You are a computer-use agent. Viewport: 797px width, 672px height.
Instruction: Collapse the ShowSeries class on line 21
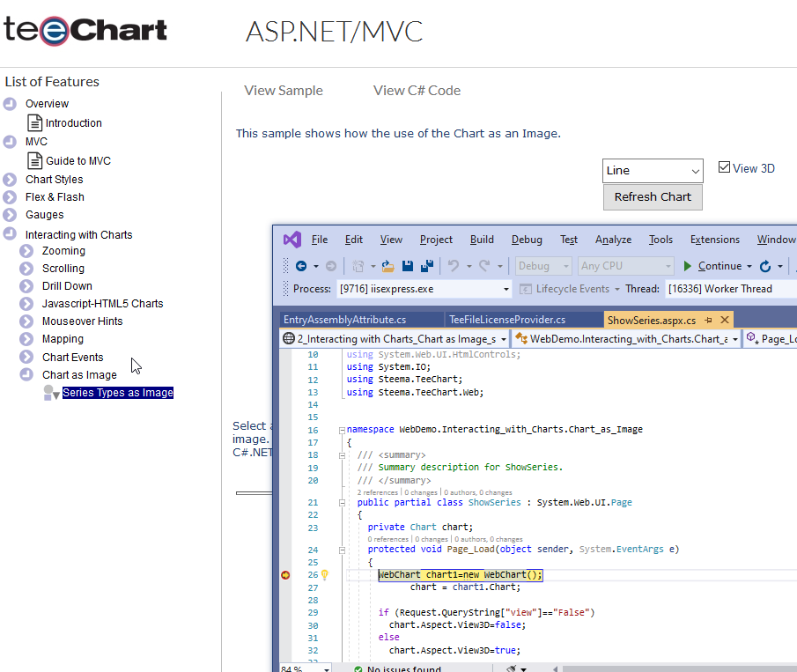(342, 503)
